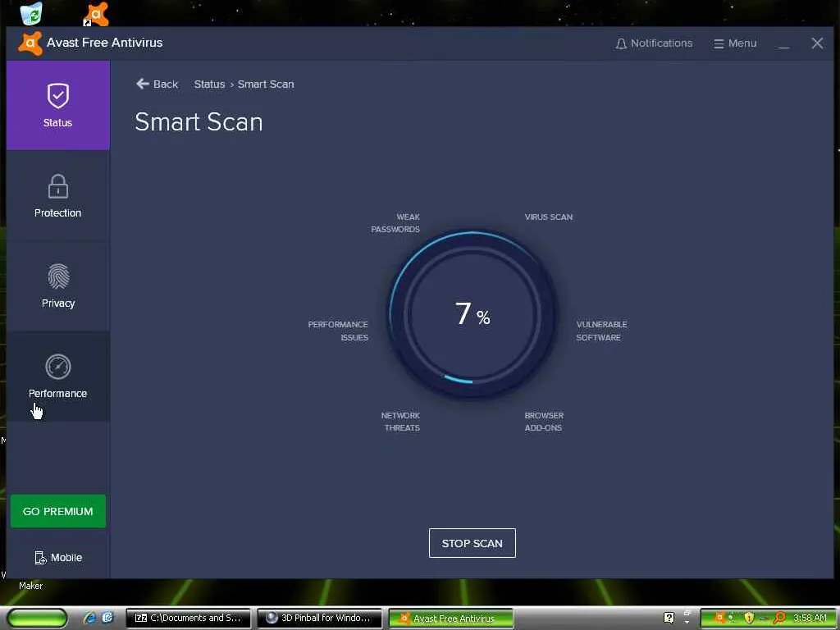Click the VIRUS SCAN label
The image size is (840, 630).
click(x=549, y=217)
